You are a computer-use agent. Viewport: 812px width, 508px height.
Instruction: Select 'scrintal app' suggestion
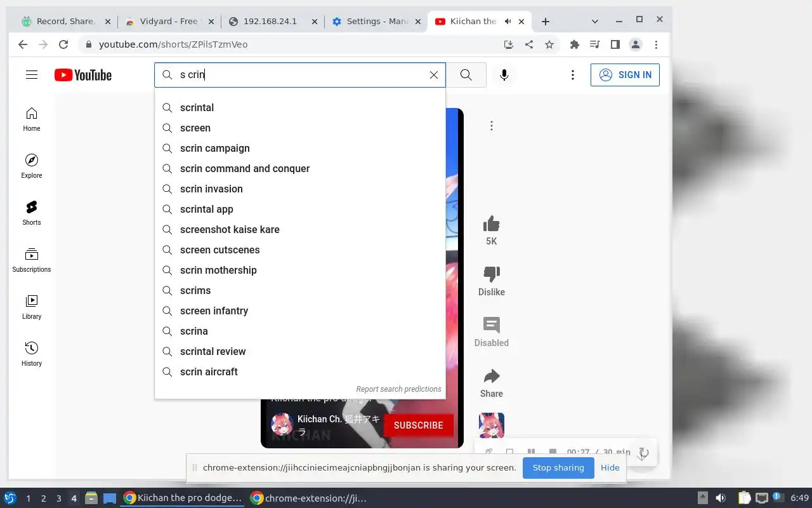point(300,210)
